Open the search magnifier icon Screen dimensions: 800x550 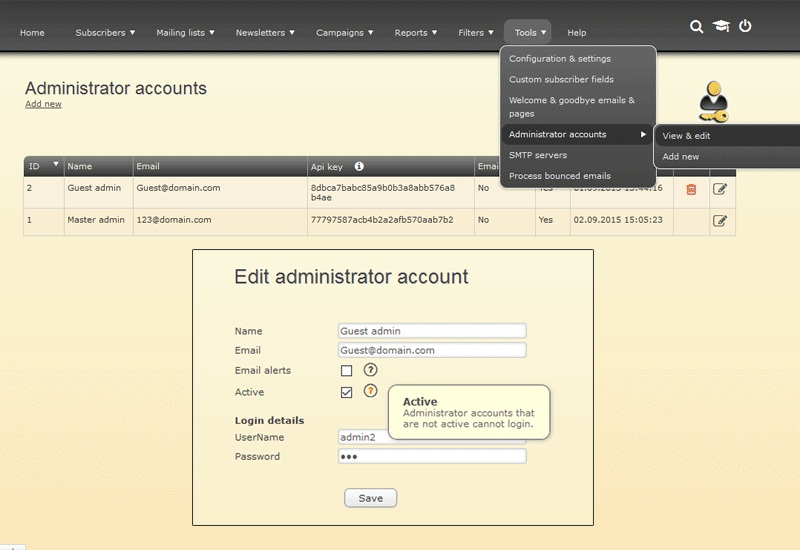pos(696,26)
